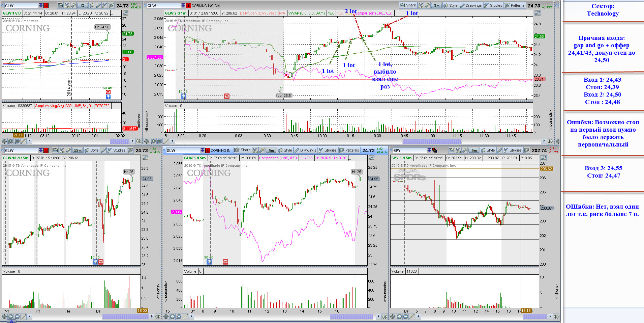The width and height of the screenshot is (644, 323).
Task: Click Patterns button in GLW 5m chart
Action: click(349, 150)
